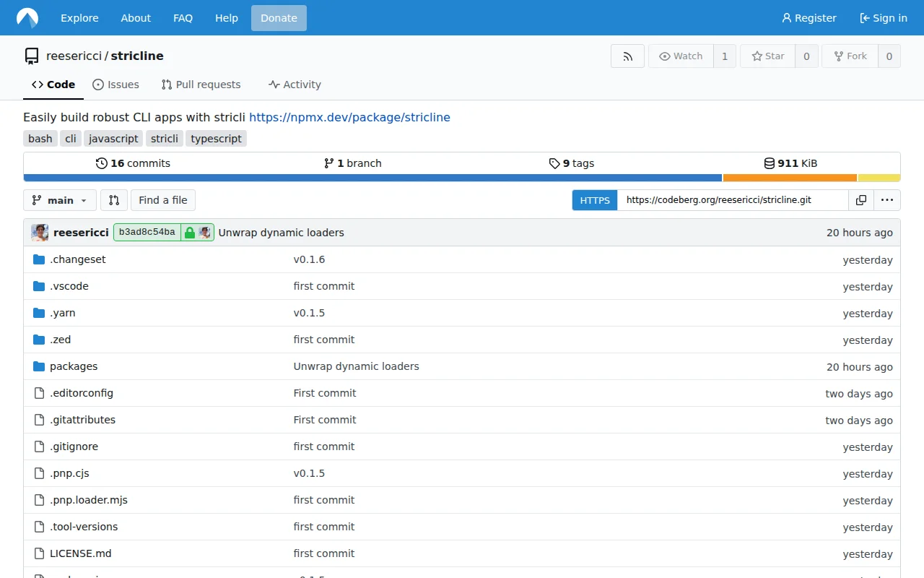The image size is (924, 578).
Task: Click reesericci author name in commit bar
Action: tap(81, 233)
